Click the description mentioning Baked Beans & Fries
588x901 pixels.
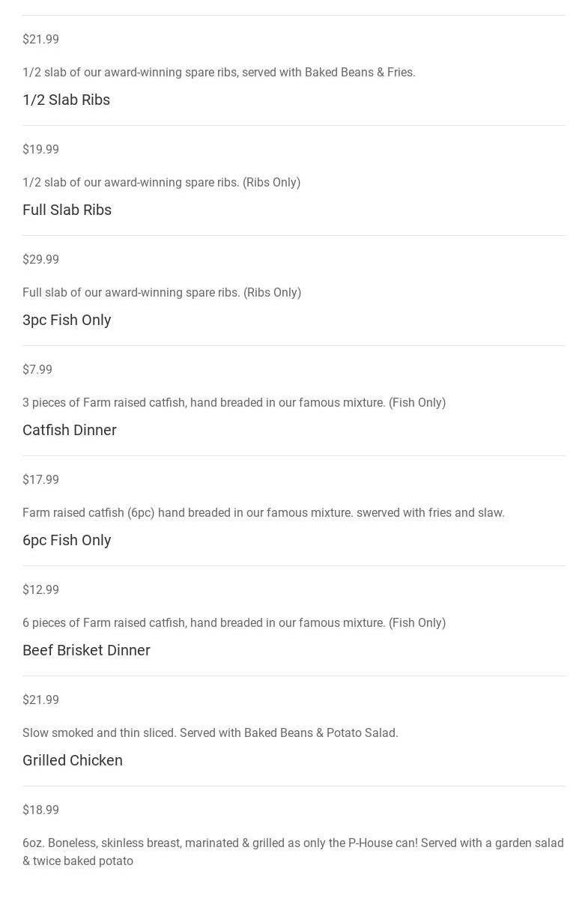point(219,72)
